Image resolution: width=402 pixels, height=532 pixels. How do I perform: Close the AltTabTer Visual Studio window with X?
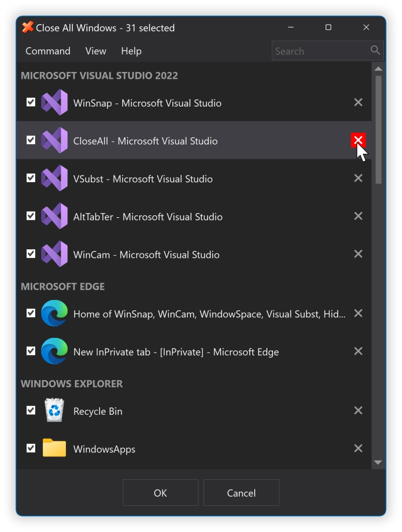coord(358,216)
